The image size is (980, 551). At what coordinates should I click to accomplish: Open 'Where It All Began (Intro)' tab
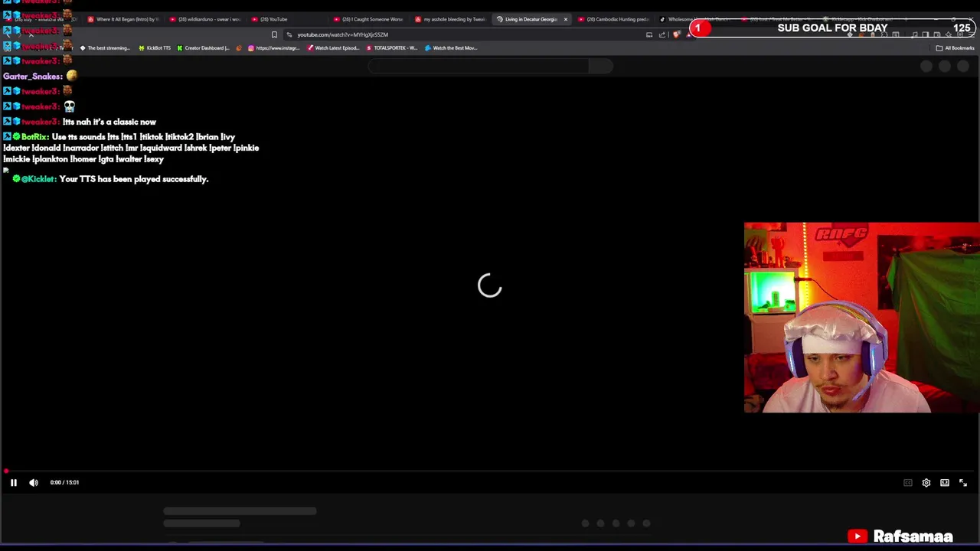(x=122, y=19)
